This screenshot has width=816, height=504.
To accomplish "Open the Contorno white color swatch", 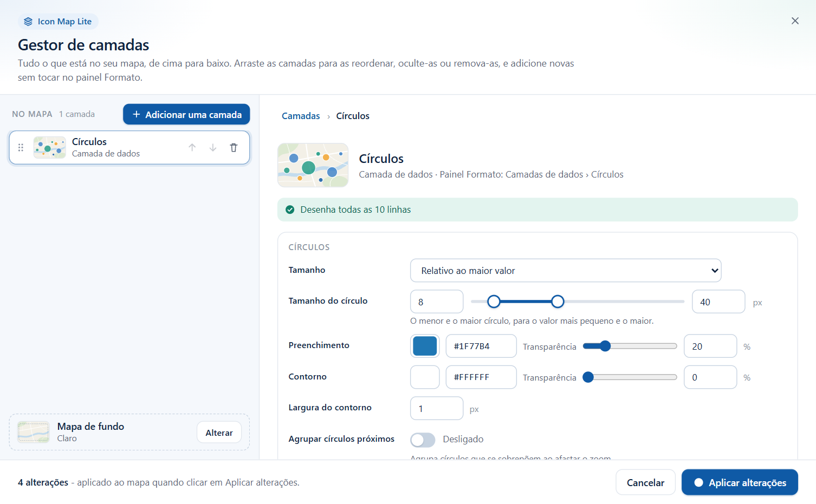I will coord(425,377).
